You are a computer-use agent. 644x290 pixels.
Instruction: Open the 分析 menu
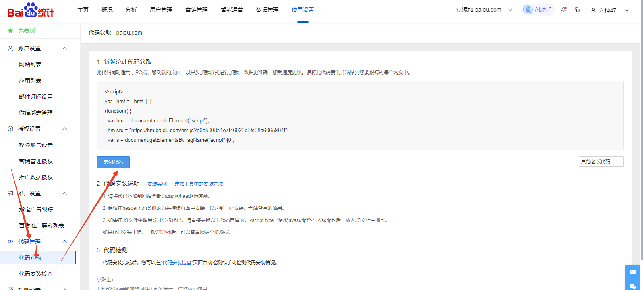tap(131, 10)
